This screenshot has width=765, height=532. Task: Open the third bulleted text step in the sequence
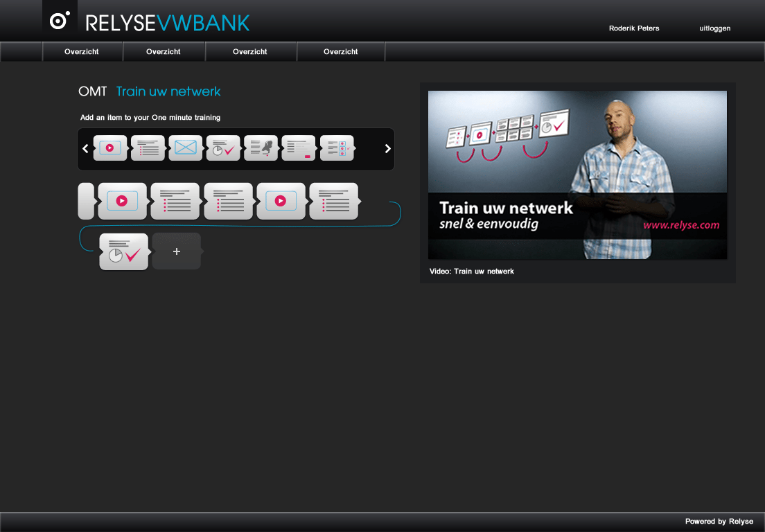coord(334,201)
